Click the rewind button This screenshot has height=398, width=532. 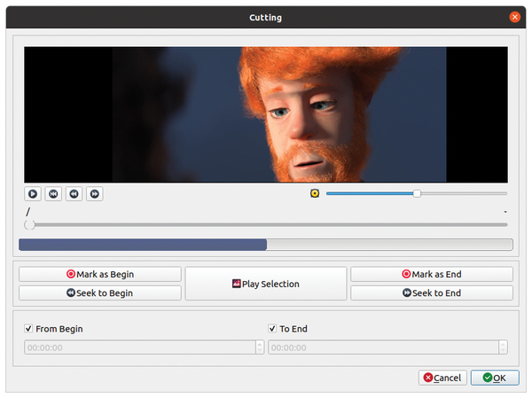coord(74,194)
